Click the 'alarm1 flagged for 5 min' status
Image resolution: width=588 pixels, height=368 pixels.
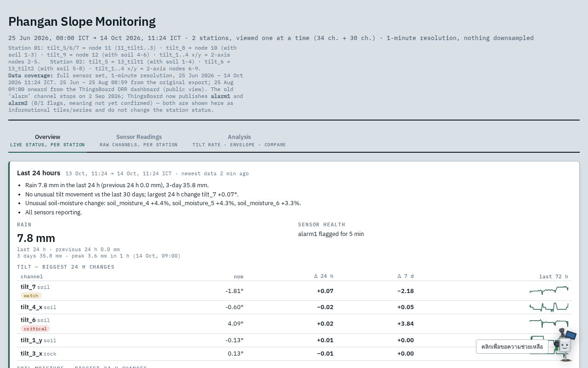point(331,234)
